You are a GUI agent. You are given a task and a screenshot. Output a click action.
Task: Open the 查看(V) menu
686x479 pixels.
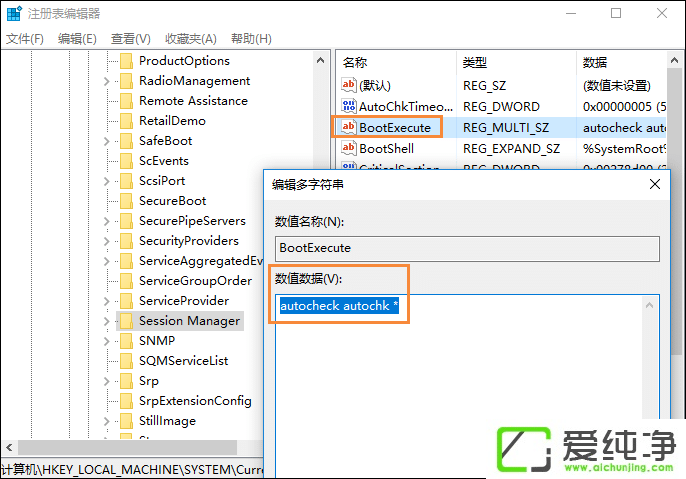[x=130, y=38]
